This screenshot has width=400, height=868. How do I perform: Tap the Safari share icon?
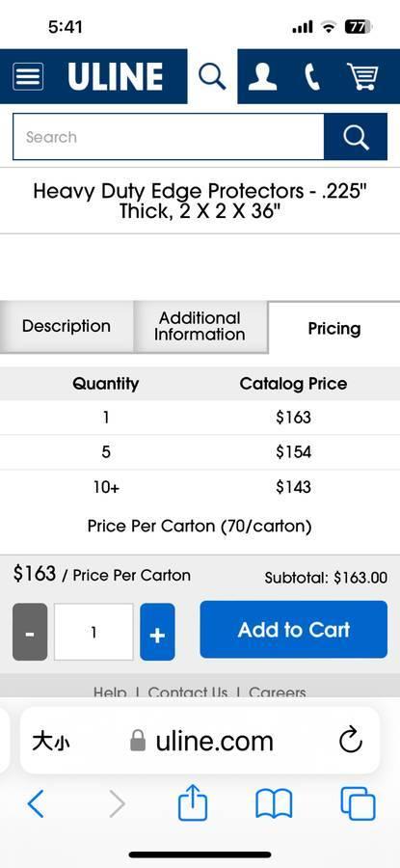tap(193, 803)
